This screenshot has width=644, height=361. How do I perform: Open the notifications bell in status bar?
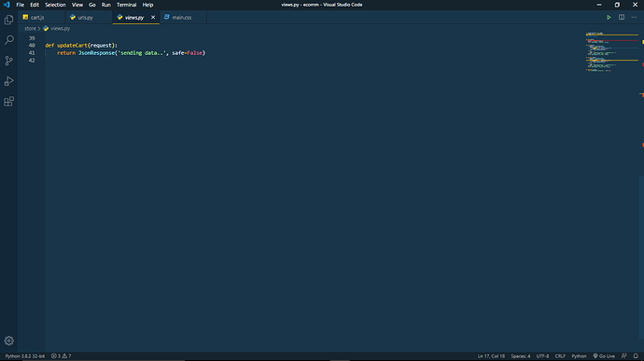click(636, 356)
